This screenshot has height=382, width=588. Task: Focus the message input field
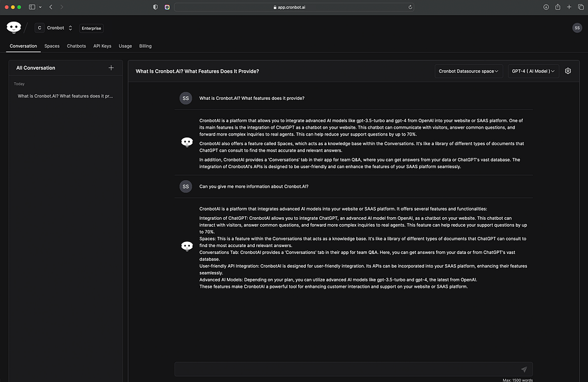point(354,369)
